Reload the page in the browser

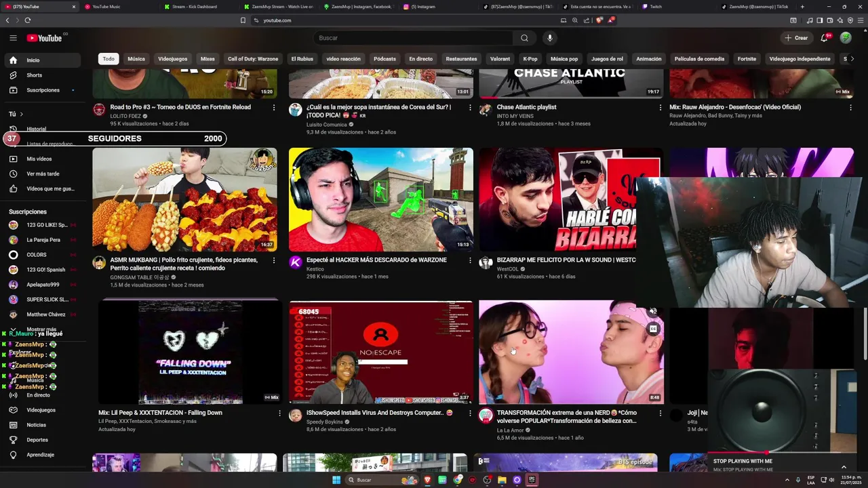coord(27,20)
